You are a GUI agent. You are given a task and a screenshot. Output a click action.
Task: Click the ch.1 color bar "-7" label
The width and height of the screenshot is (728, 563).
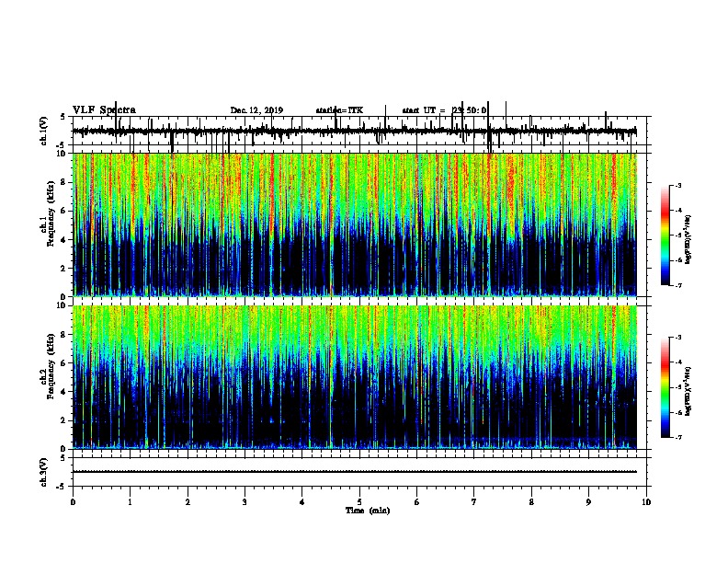point(677,285)
